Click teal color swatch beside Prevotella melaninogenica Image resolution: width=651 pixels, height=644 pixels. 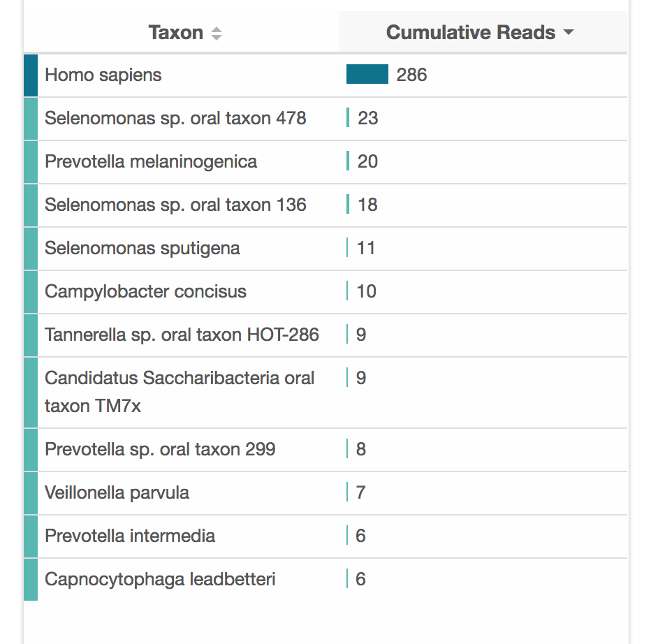[x=31, y=161]
